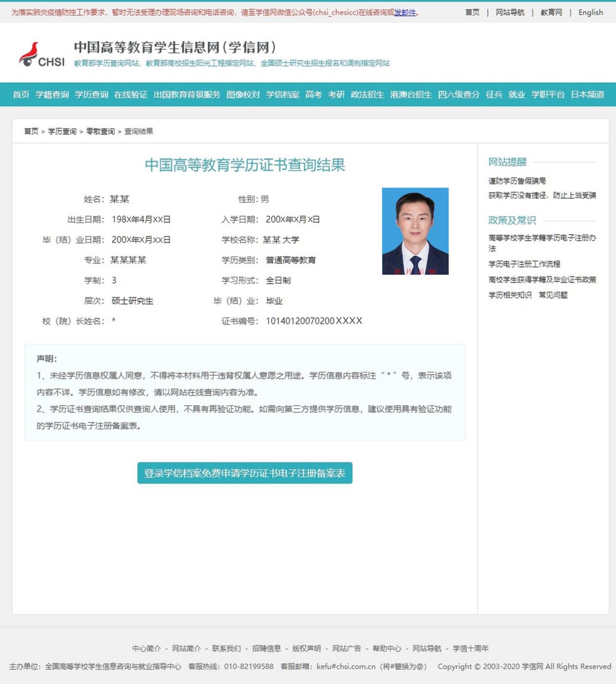616x684 pixels.
Task: Click the 登录学信档案 application button
Action: [x=245, y=473]
